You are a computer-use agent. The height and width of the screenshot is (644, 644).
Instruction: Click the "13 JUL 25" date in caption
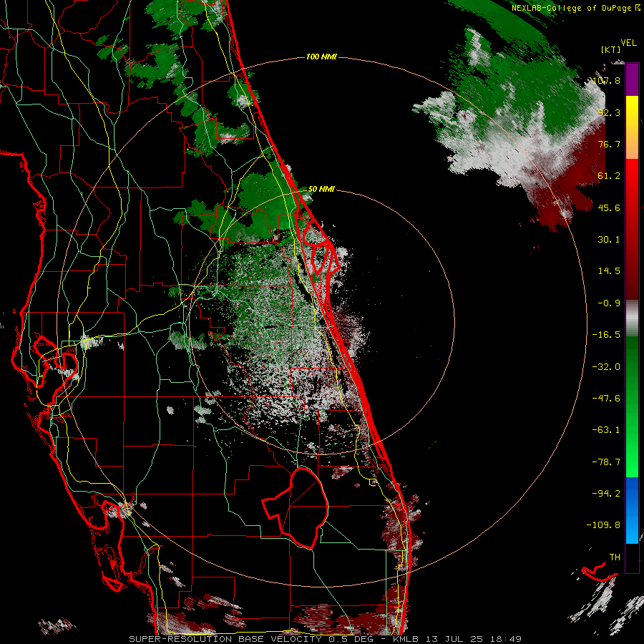[x=454, y=639]
